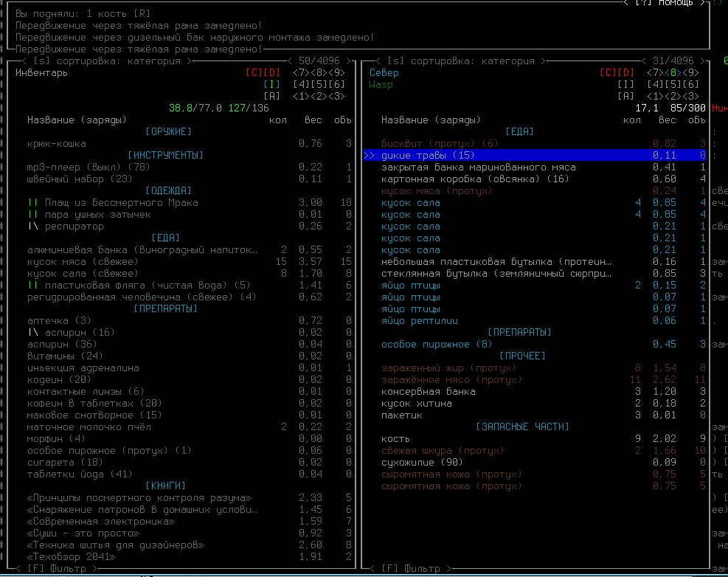
Task: Select бисквит (протух) (6)
Action: [543, 144]
